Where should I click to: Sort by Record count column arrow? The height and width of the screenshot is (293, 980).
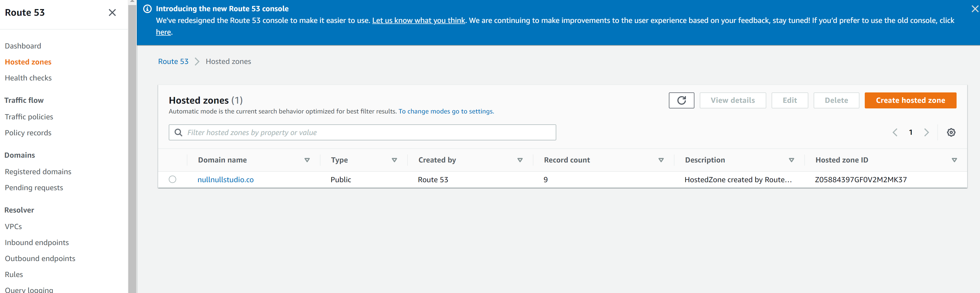(x=661, y=160)
